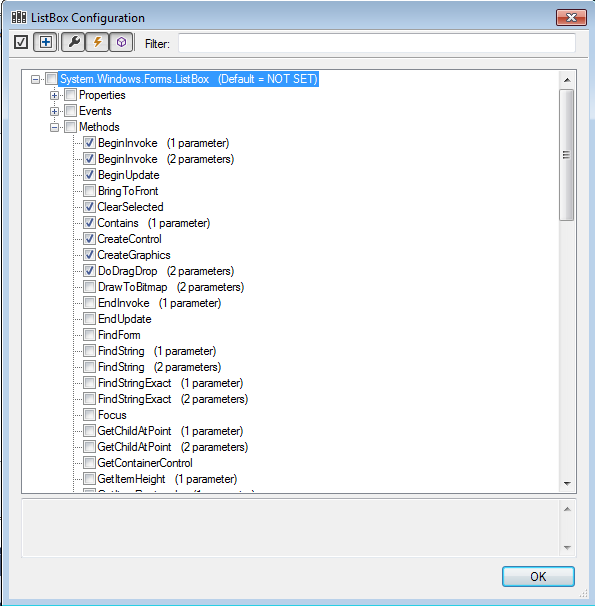
Task: Expand the Events tree node
Action: 54,111
